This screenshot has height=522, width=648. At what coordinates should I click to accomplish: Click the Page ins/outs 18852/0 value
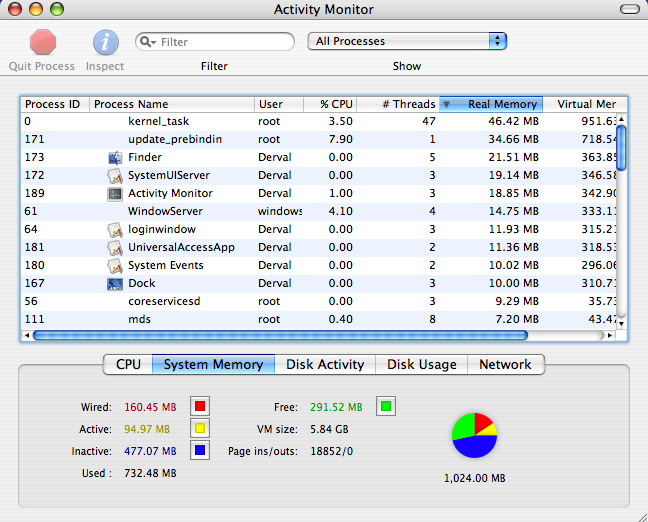[x=332, y=451]
